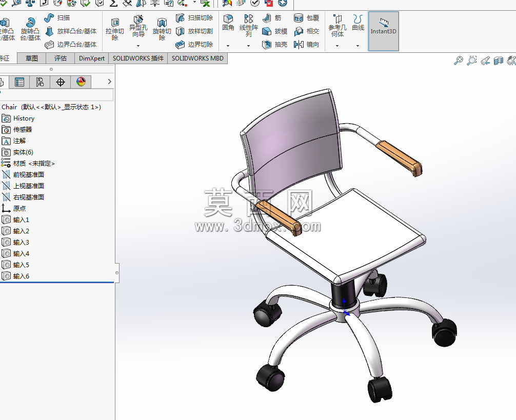Open the DisplayManager color ball tab
Image resolution: width=516 pixels, height=420 pixels.
[81, 82]
